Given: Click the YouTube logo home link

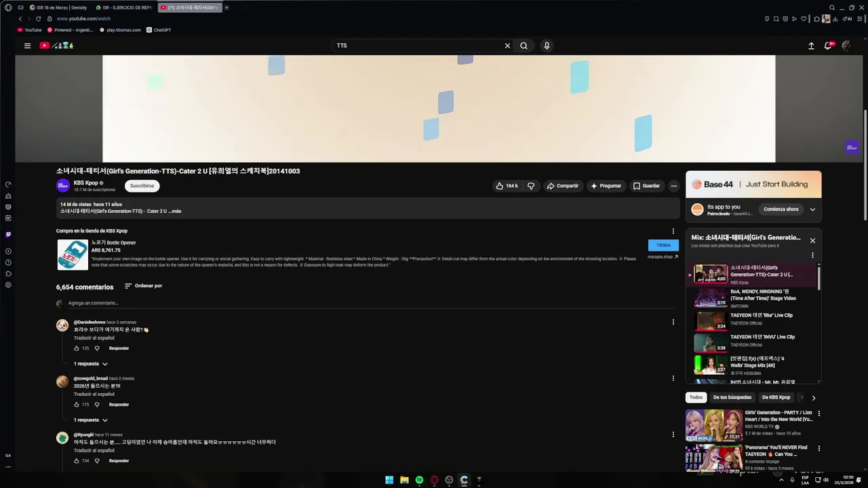Looking at the screenshot, I should point(56,45).
